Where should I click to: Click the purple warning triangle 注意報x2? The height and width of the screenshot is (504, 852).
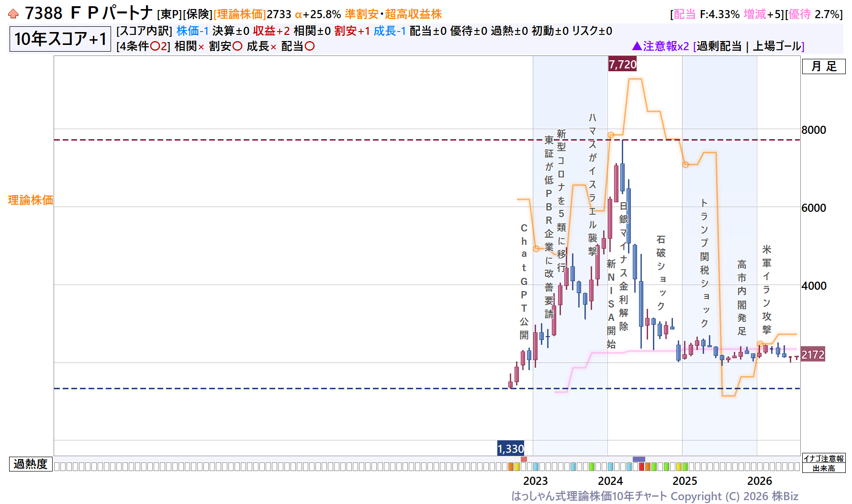coord(637,46)
